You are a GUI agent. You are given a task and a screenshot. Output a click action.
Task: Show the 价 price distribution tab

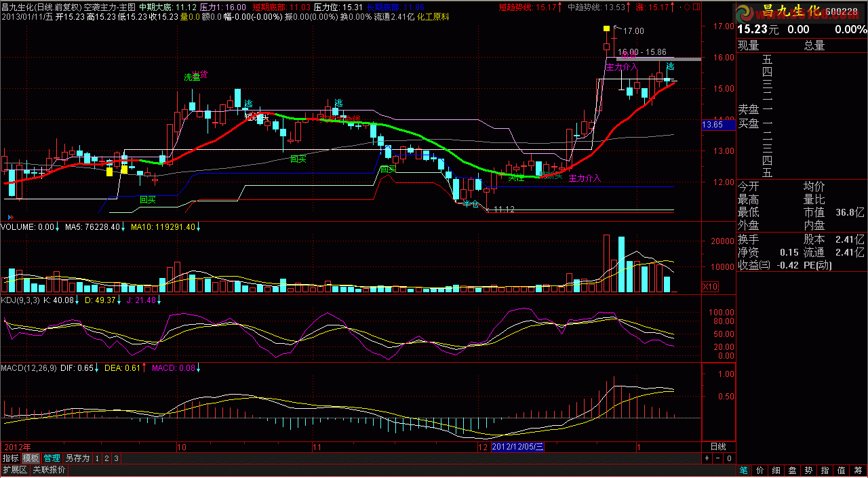(x=760, y=470)
